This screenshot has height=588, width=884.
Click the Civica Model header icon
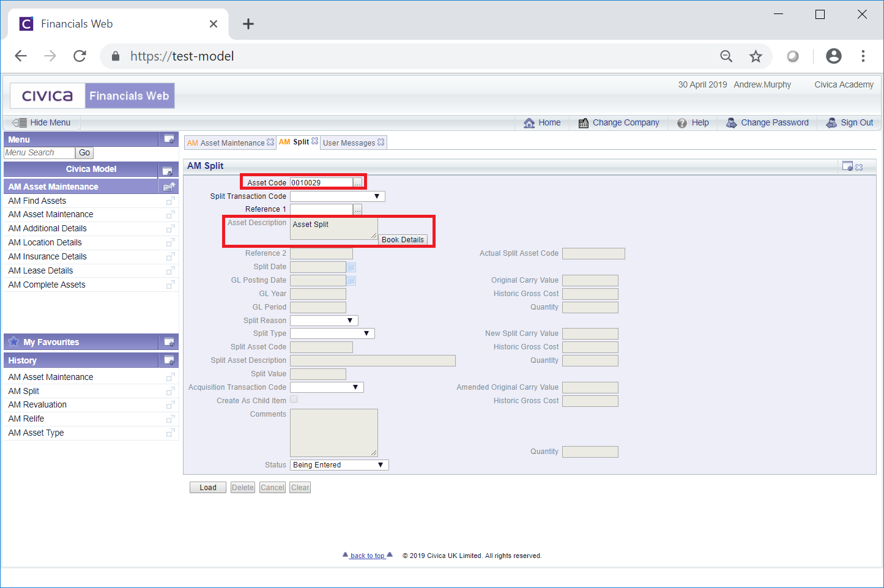click(167, 171)
